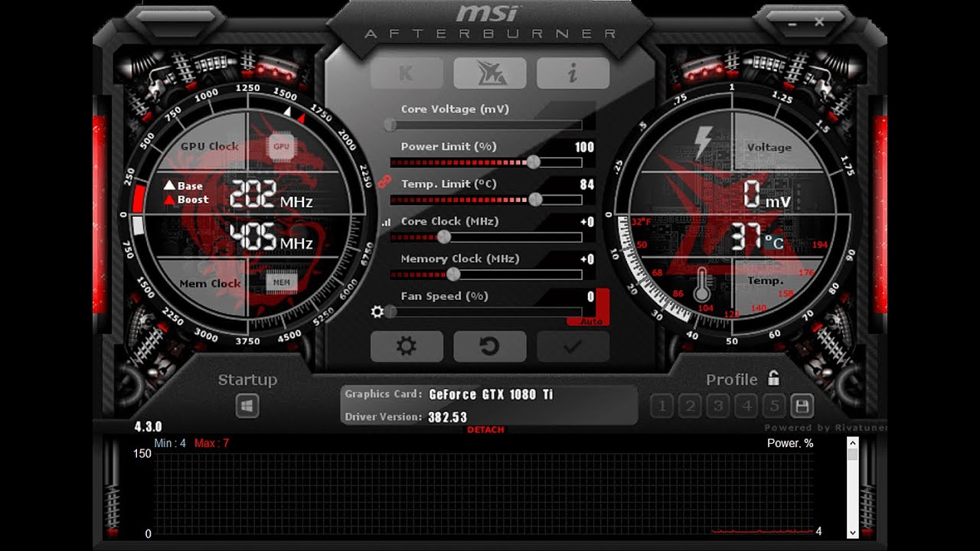The height and width of the screenshot is (551, 980).
Task: Select profile slot 5
Action: tap(775, 406)
